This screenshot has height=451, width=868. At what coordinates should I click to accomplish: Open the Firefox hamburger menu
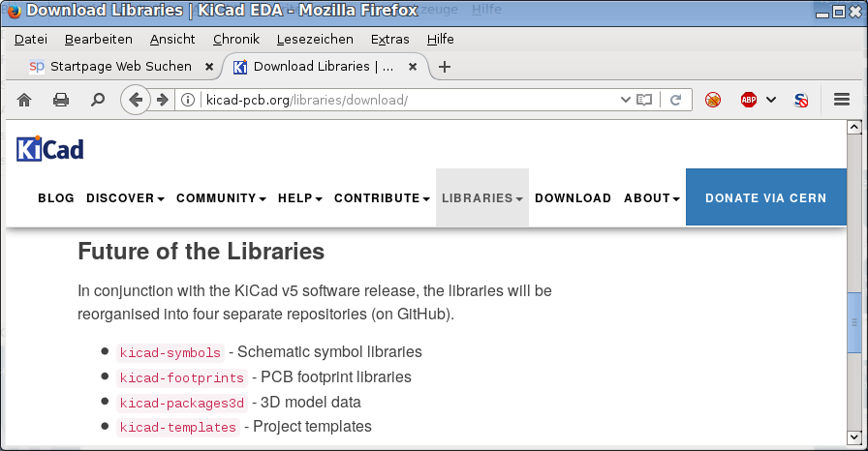point(842,100)
